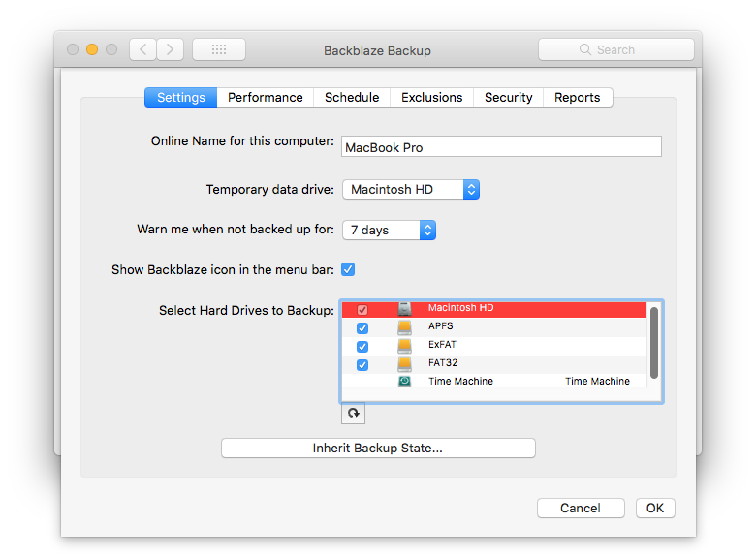Click the Online Name text field
The height and width of the screenshot is (557, 756).
click(501, 146)
